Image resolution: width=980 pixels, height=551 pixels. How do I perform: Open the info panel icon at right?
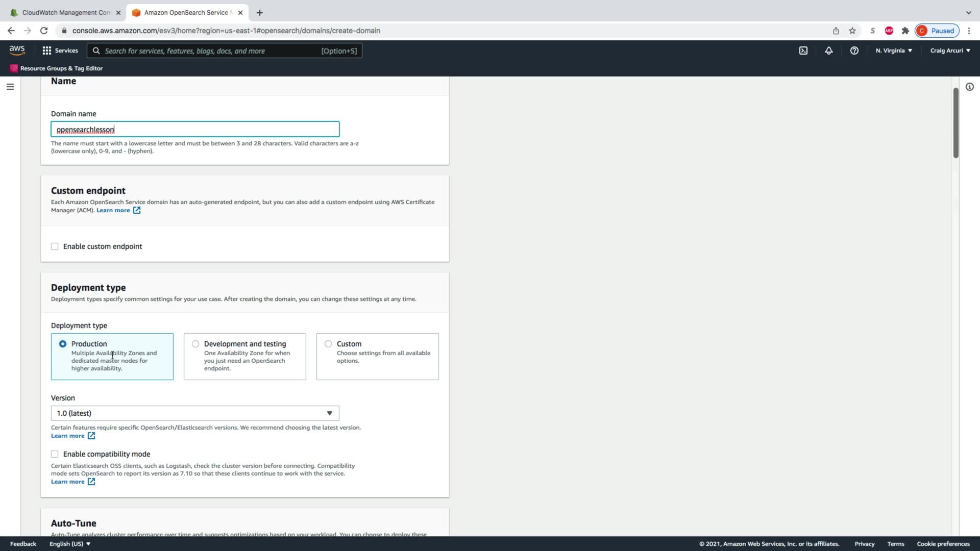coord(969,87)
